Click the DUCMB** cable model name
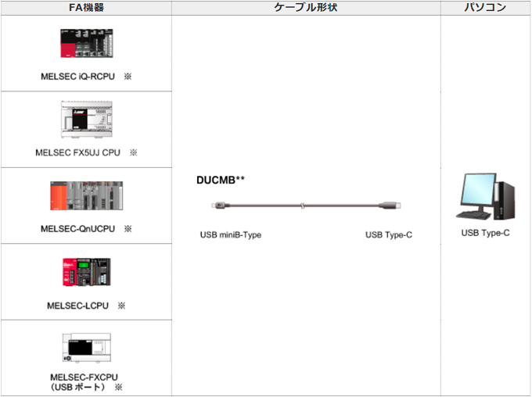This screenshot has width=532, height=397. tap(221, 180)
